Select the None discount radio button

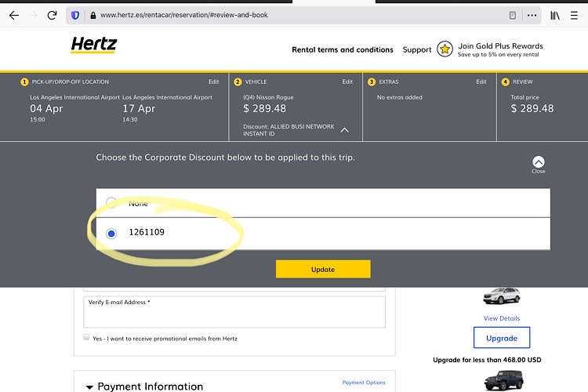click(x=111, y=203)
